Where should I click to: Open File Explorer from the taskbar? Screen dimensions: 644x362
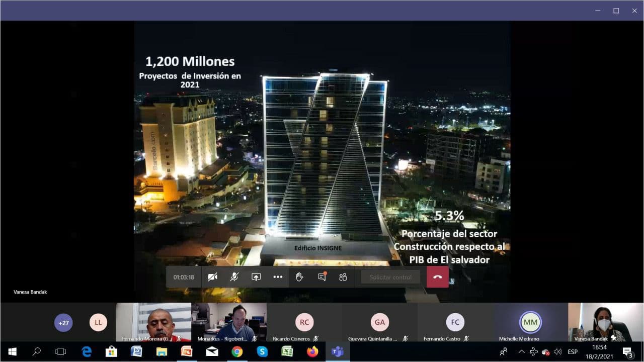click(162, 351)
